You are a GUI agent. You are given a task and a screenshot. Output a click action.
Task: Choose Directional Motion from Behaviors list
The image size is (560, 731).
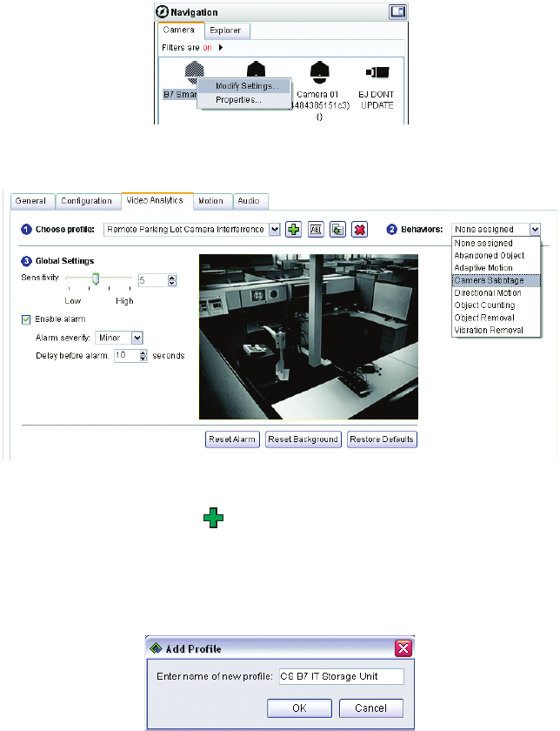click(x=497, y=292)
